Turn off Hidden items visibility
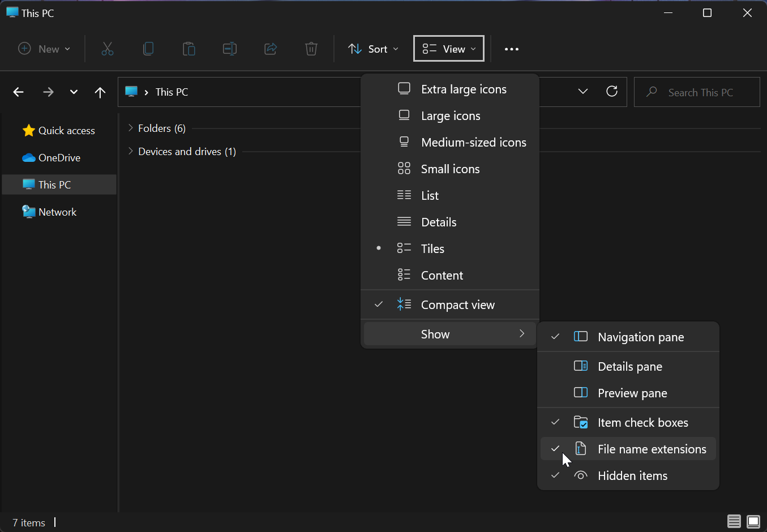The image size is (767, 532). click(x=632, y=476)
